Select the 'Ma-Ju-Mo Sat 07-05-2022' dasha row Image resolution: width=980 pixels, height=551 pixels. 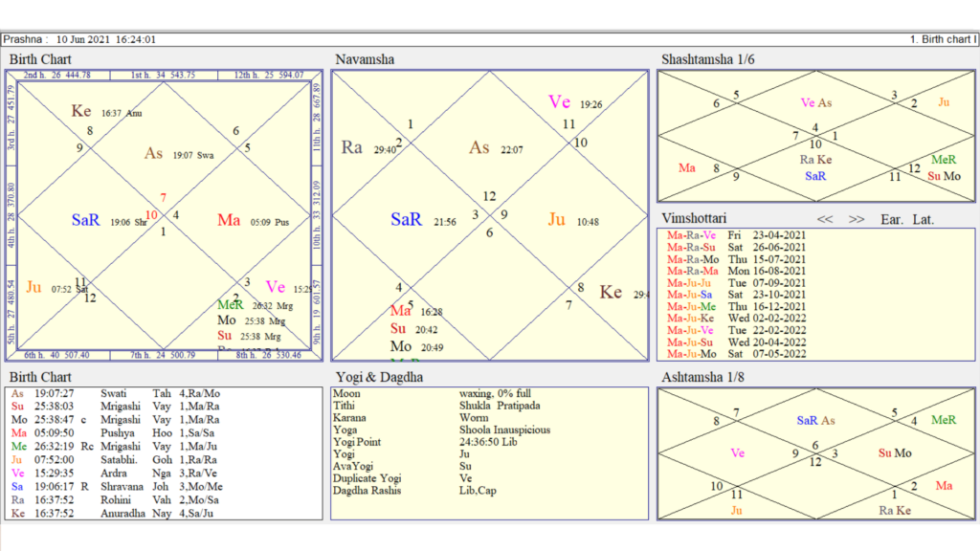coord(736,354)
